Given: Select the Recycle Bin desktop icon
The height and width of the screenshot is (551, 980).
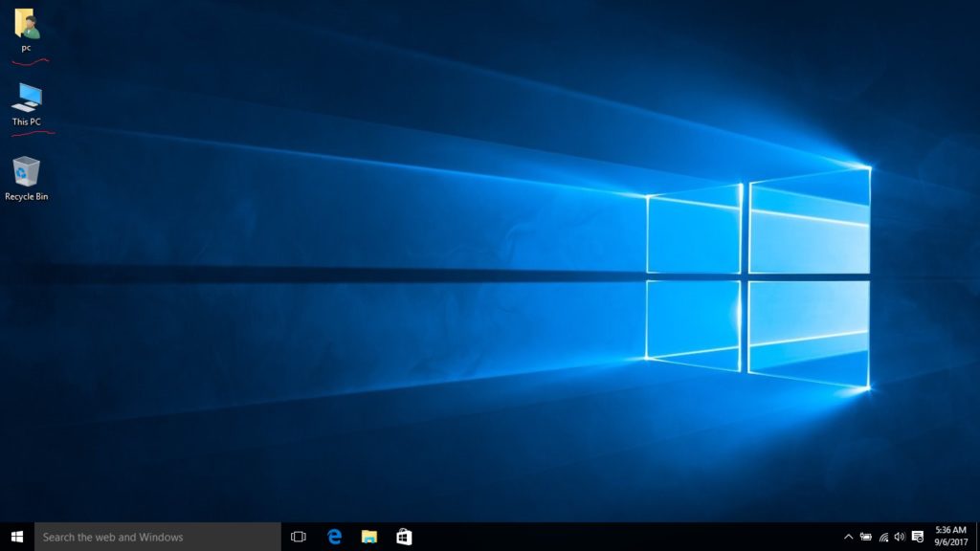Looking at the screenshot, I should point(26,178).
